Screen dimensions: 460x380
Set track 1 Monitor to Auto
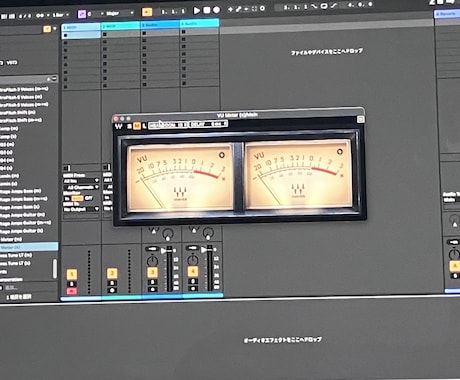(x=77, y=198)
